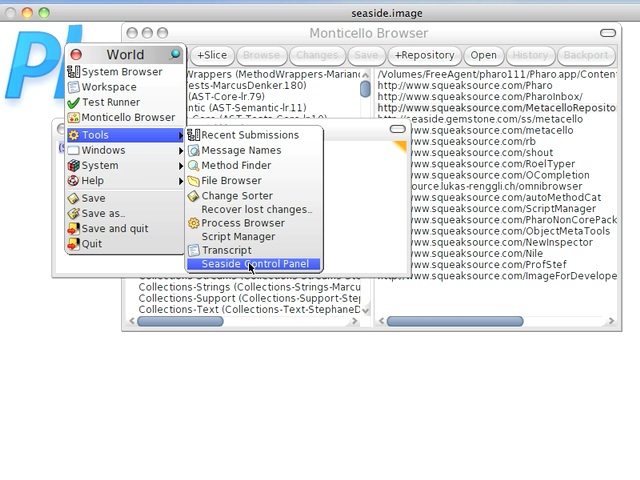Image resolution: width=640 pixels, height=480 pixels.
Task: Click the Message Names magnifier icon
Action: 193,150
